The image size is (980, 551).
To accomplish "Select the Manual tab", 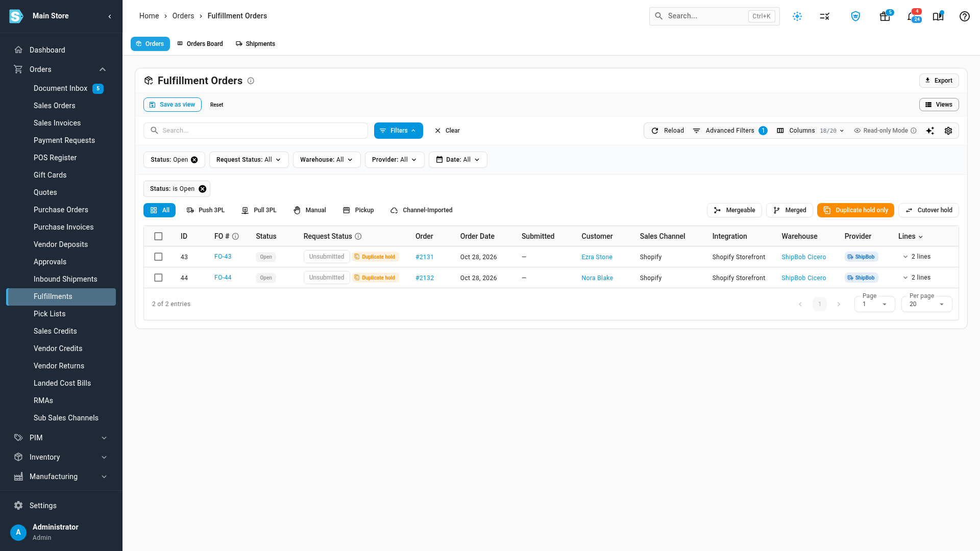I will (310, 210).
